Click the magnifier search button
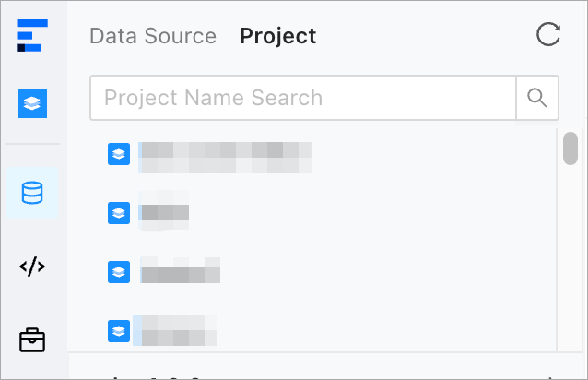The width and height of the screenshot is (588, 380). pyautogui.click(x=537, y=98)
